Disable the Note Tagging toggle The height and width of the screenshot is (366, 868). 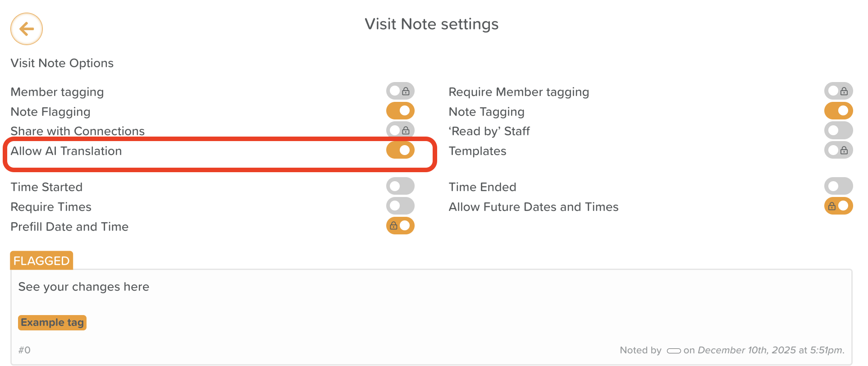[838, 111]
